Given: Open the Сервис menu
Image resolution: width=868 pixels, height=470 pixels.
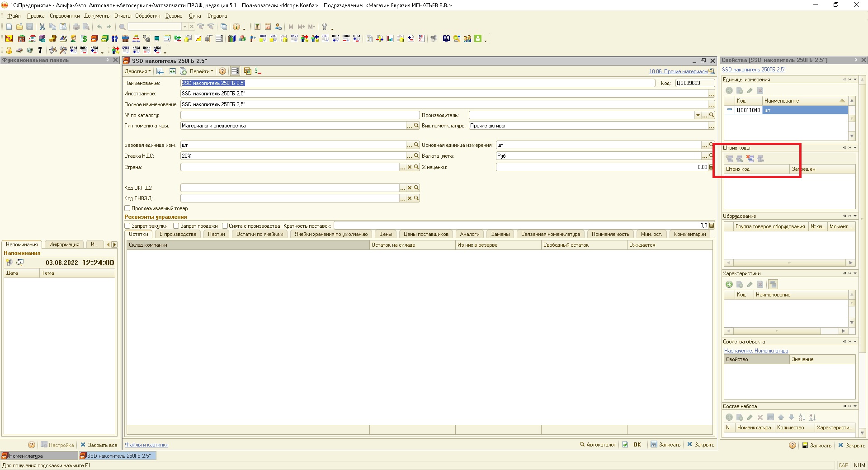Looking at the screenshot, I should coord(174,16).
